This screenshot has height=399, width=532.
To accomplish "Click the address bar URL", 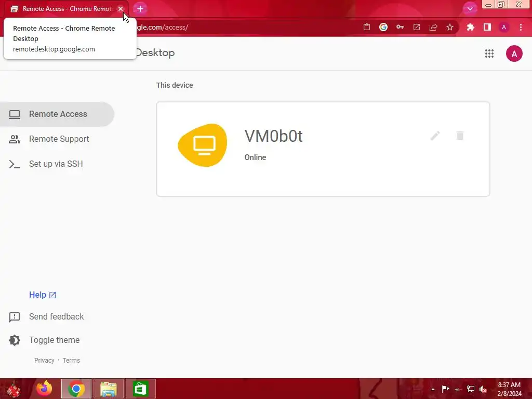I will (x=162, y=27).
